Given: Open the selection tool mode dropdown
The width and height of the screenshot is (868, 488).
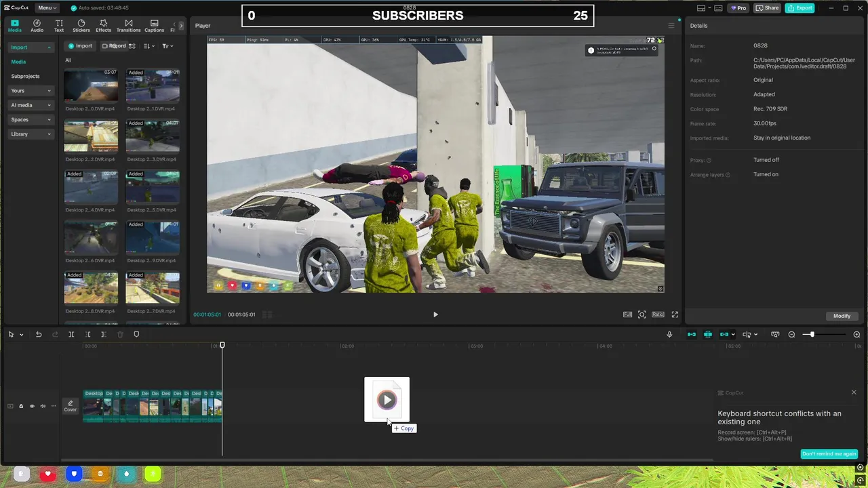Looking at the screenshot, I should (21, 335).
